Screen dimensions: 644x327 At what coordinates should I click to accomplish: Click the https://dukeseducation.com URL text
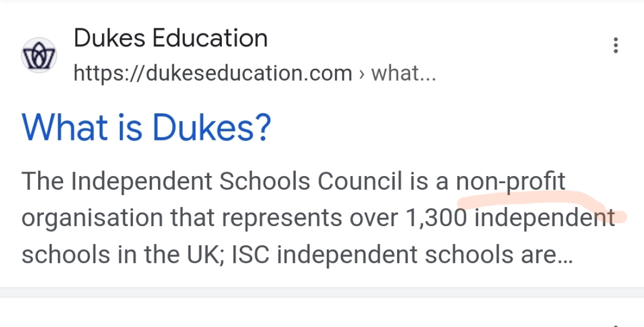click(x=212, y=73)
